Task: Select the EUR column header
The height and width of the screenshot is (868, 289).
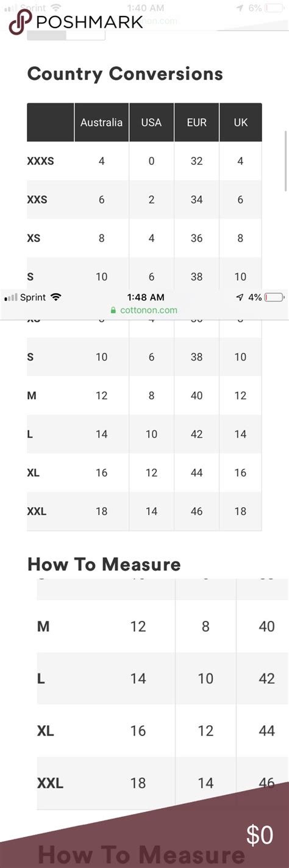Action: click(196, 122)
